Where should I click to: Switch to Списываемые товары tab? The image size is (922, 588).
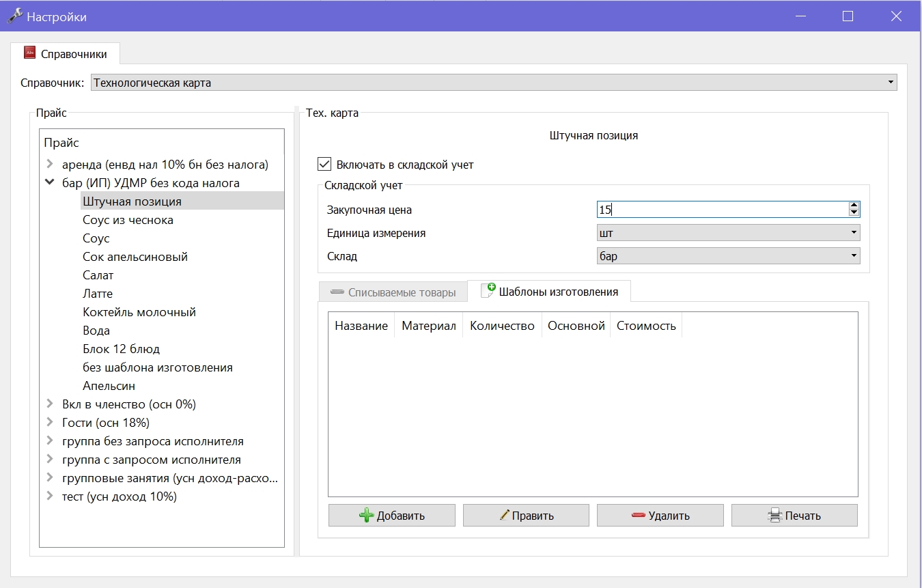(x=393, y=292)
